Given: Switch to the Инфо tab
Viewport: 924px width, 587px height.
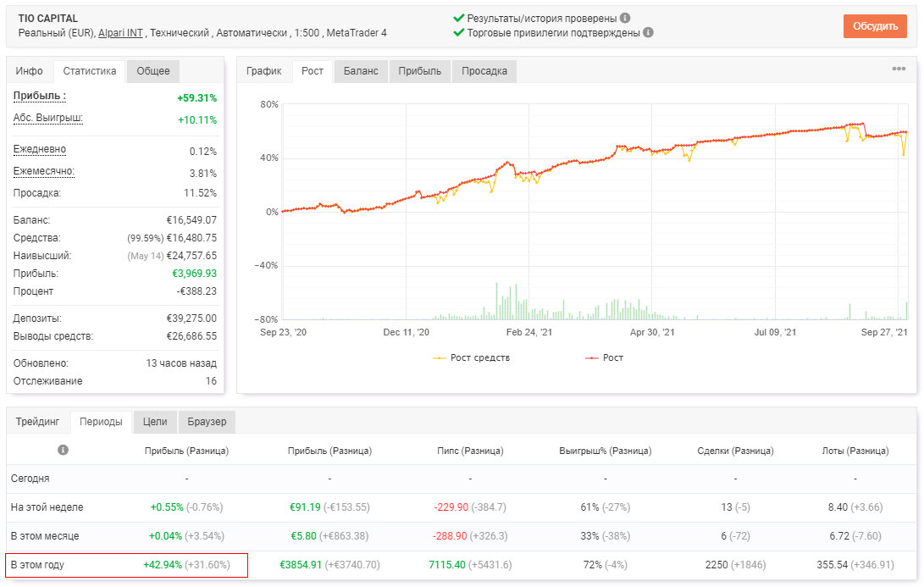Looking at the screenshot, I should click(x=30, y=71).
